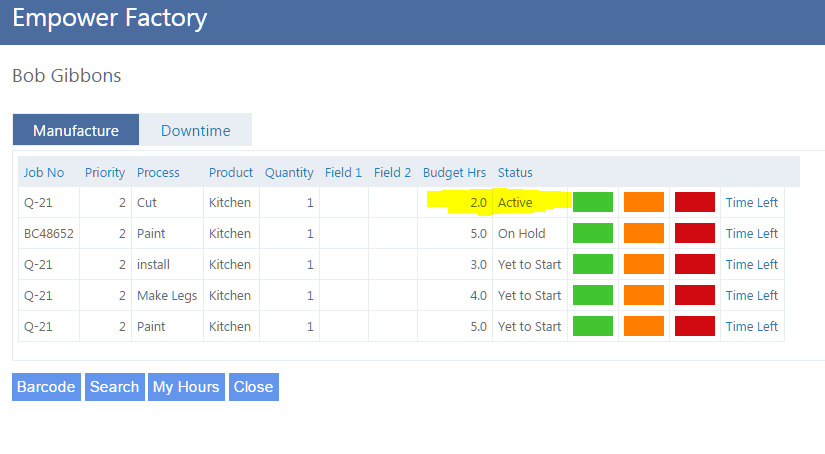The height and width of the screenshot is (454, 825).
Task: Open Time Left link for Cut job
Action: [751, 202]
